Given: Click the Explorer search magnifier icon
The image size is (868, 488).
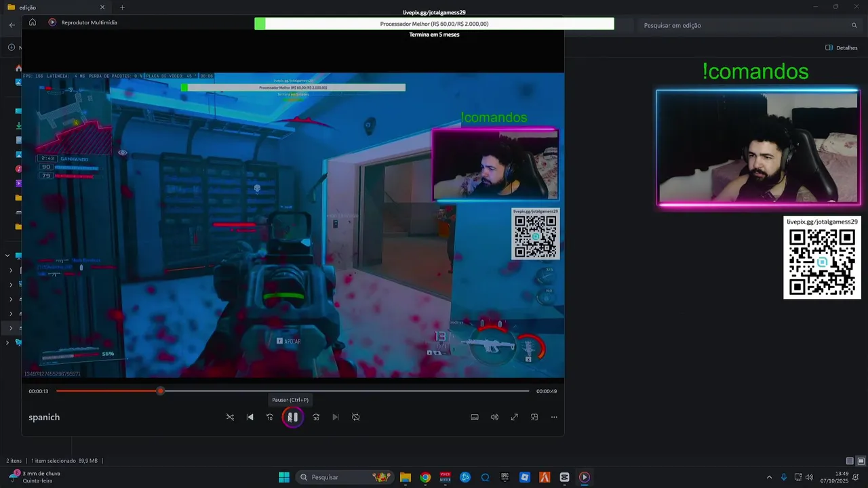Looking at the screenshot, I should 854,25.
